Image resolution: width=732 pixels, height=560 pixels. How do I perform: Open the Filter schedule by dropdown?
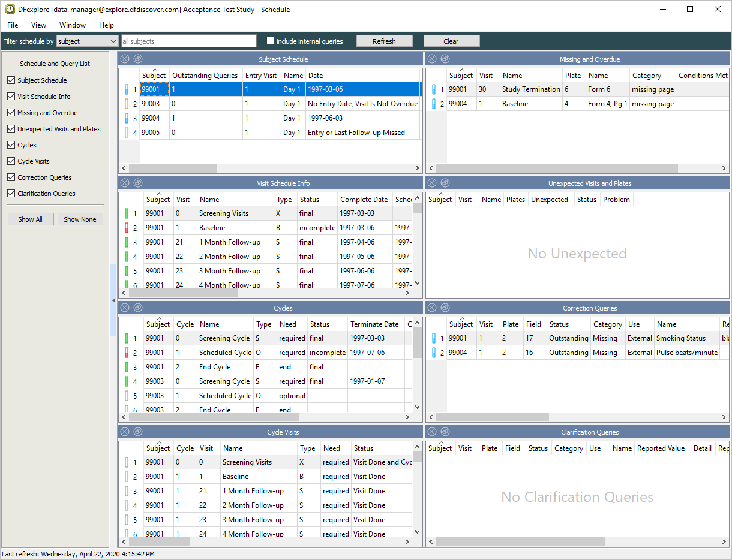(x=88, y=41)
